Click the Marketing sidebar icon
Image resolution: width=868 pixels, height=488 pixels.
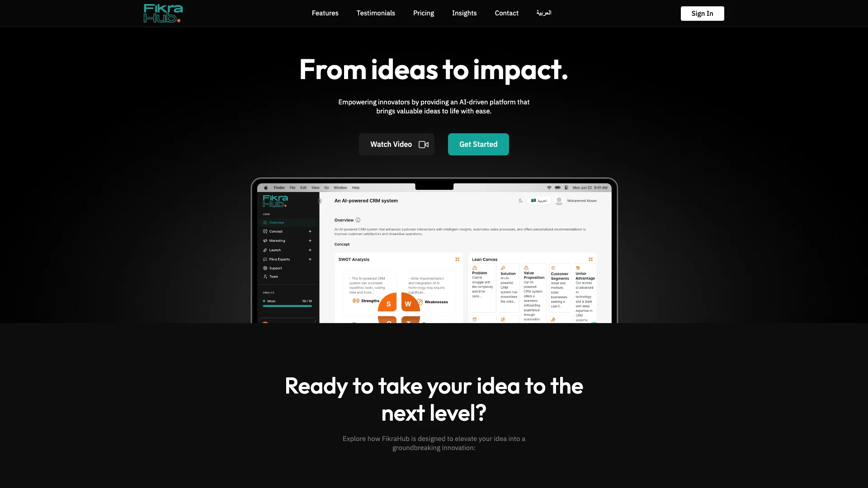[x=265, y=241]
